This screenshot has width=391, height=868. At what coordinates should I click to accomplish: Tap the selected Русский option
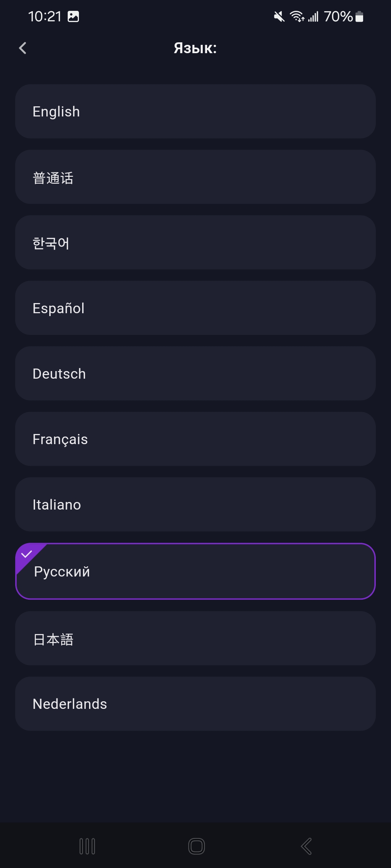195,571
